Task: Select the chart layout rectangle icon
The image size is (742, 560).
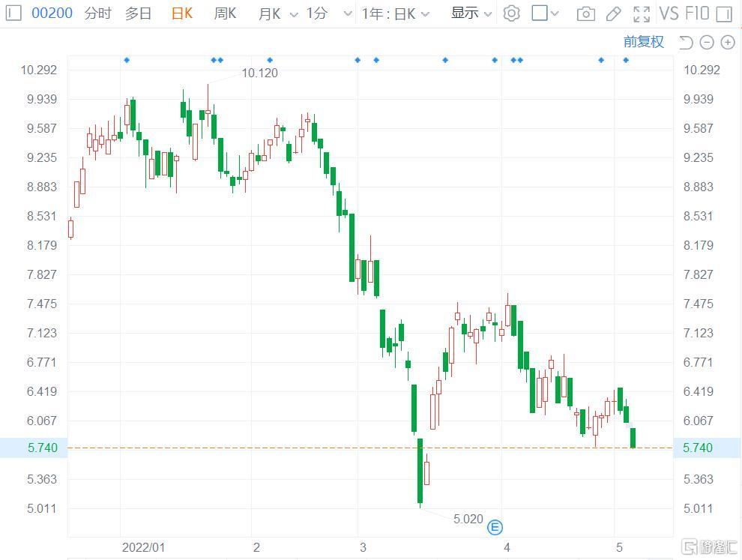Action: tap(540, 13)
